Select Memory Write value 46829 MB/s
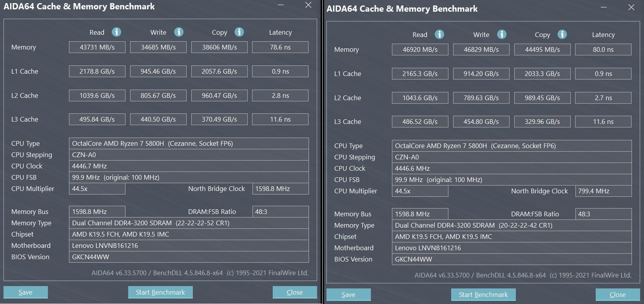The height and width of the screenshot is (304, 644). pyautogui.click(x=481, y=49)
